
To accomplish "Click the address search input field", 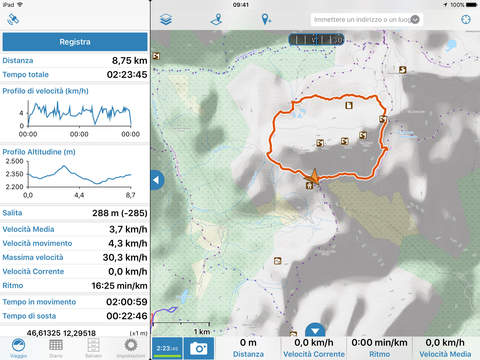I will [x=362, y=19].
